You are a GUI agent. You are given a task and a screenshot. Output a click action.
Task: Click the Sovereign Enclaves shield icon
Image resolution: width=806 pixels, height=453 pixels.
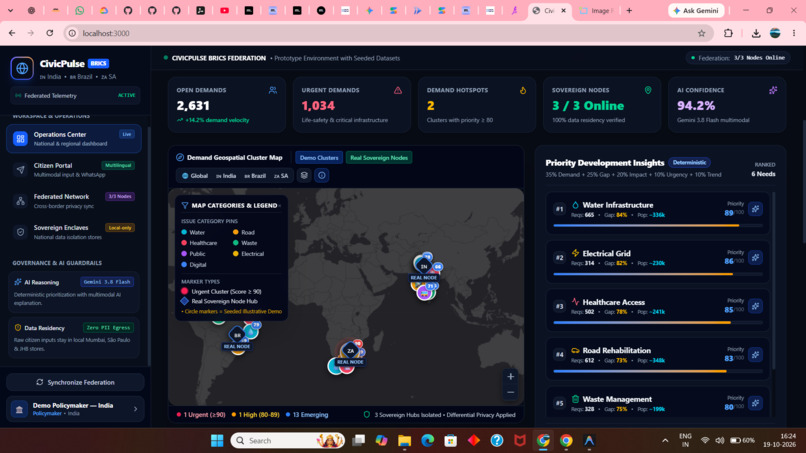(x=21, y=232)
